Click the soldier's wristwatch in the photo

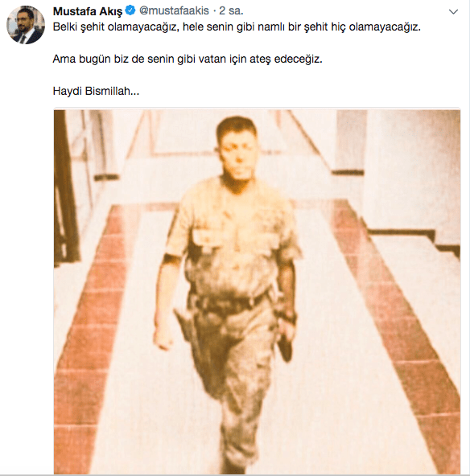(x=287, y=316)
